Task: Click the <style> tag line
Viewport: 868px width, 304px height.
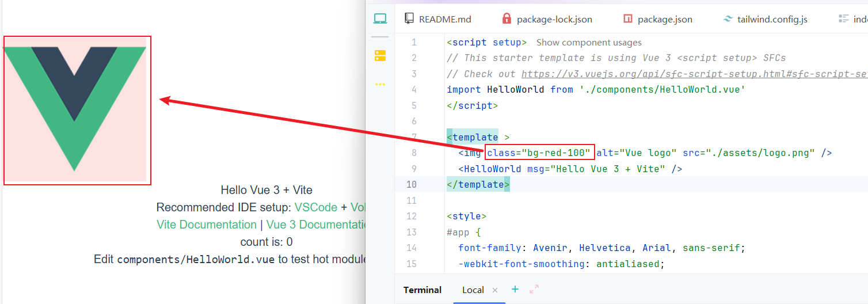Action: 467,216
